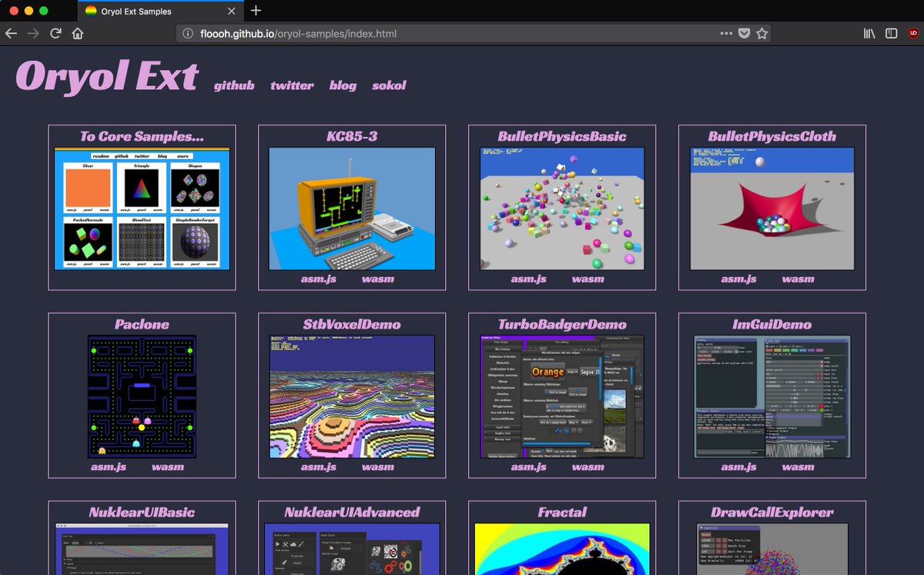Open NuklearUIAdvanced preview image

coord(352,549)
